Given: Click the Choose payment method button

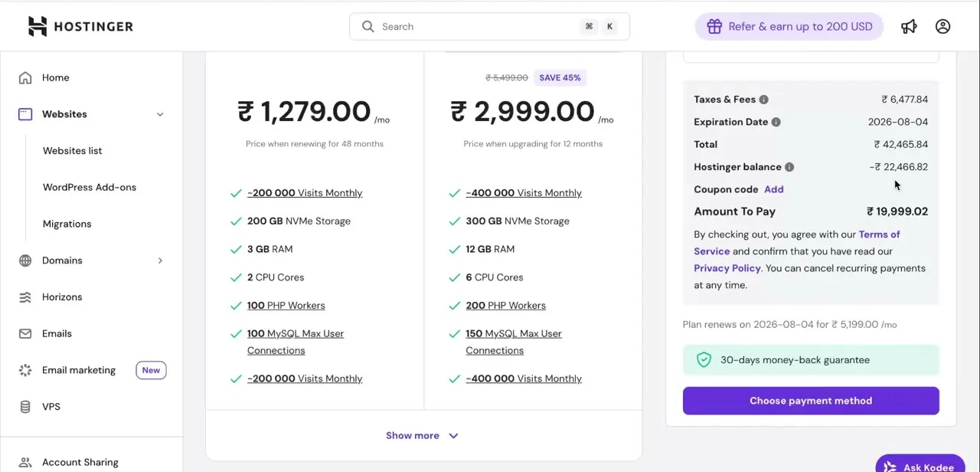Looking at the screenshot, I should point(811,401).
